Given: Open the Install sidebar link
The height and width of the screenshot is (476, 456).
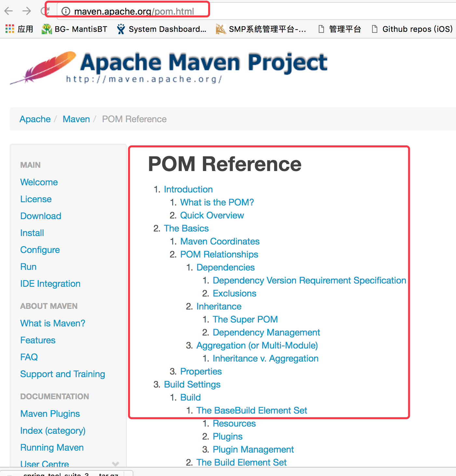Looking at the screenshot, I should (x=32, y=233).
